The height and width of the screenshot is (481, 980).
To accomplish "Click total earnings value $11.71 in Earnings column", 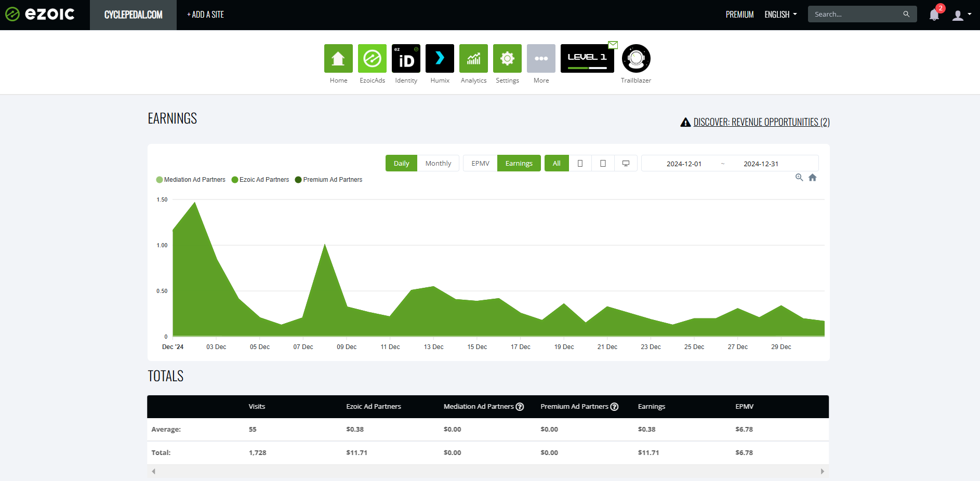I will click(648, 453).
